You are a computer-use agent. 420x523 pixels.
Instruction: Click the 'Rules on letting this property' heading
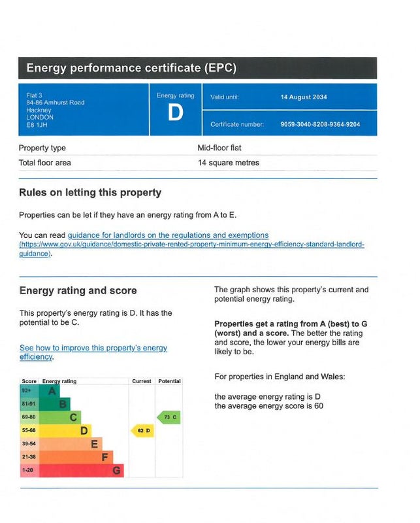click(x=90, y=193)
